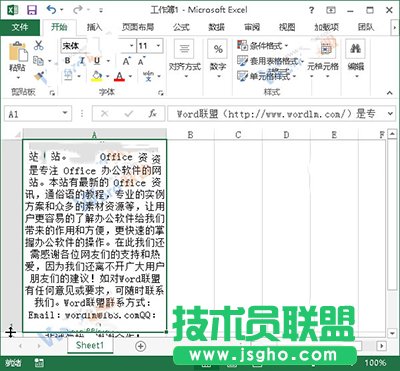Switch to the Insert (插入) tab
Screen dimensions: 400x371
[94, 27]
